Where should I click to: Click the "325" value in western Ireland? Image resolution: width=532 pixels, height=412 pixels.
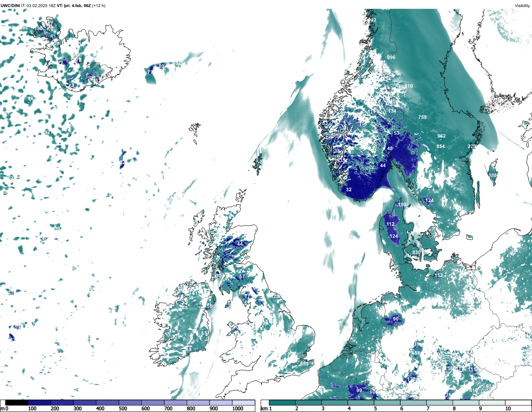pos(176,336)
